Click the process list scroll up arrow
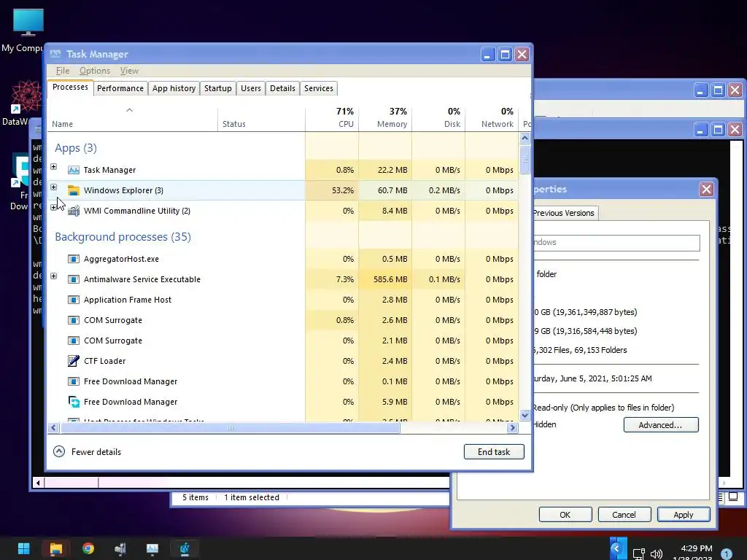747x560 pixels. (x=525, y=138)
